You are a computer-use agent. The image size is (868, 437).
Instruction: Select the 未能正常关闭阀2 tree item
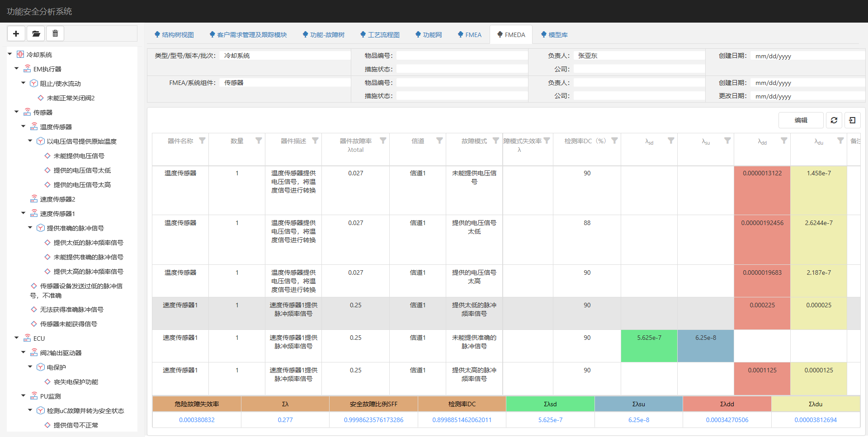71,98
